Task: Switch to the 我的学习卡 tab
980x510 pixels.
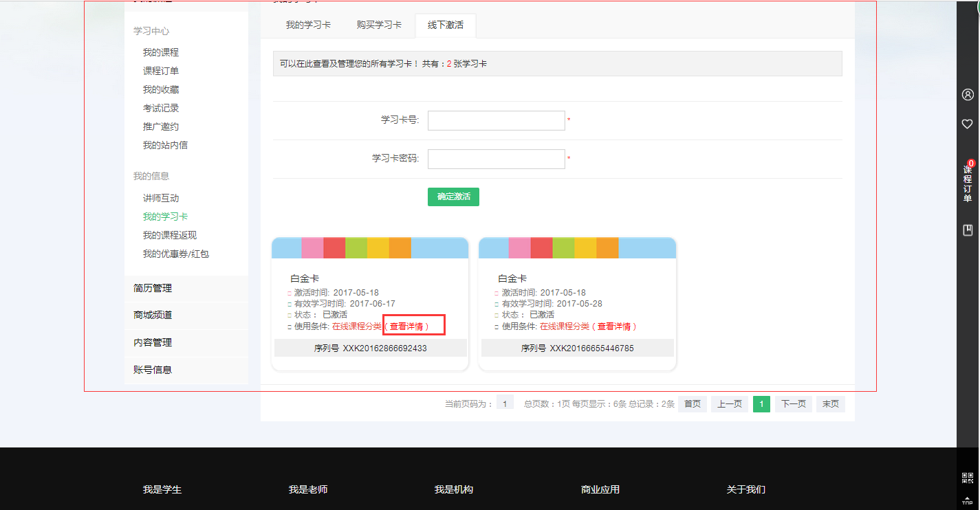Action: pos(307,25)
